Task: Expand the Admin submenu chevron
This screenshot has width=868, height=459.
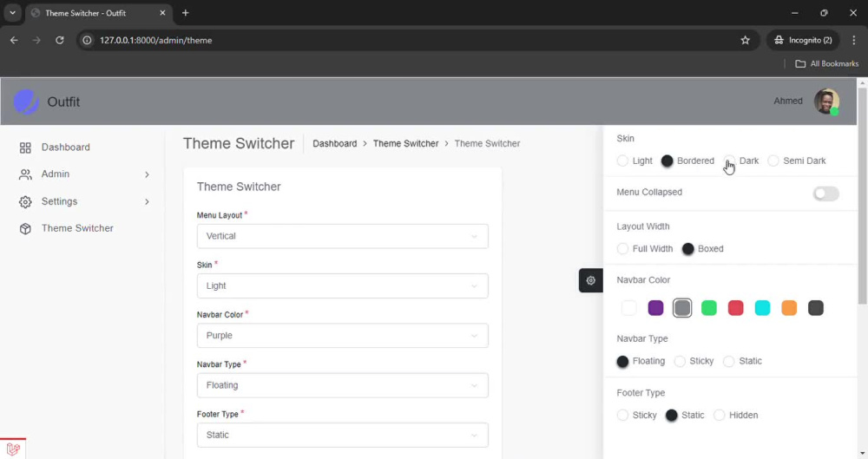Action: [147, 174]
